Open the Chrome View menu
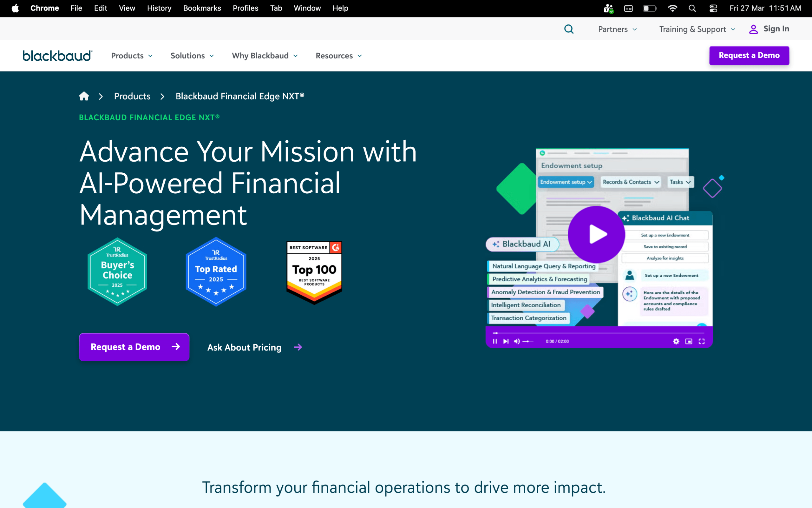Image resolution: width=812 pixels, height=508 pixels. tap(127, 8)
